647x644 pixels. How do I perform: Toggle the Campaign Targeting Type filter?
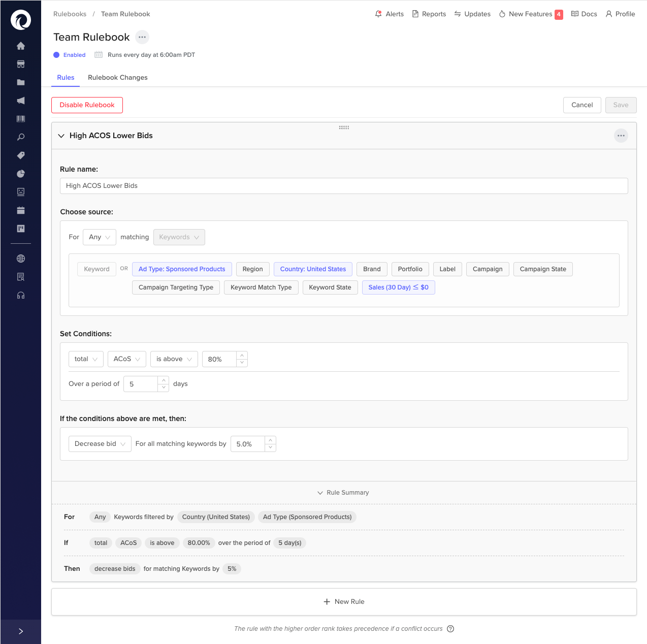pyautogui.click(x=176, y=287)
